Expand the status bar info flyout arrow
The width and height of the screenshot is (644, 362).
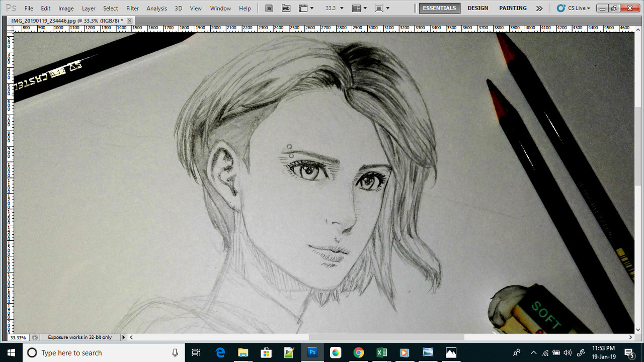[x=123, y=337]
